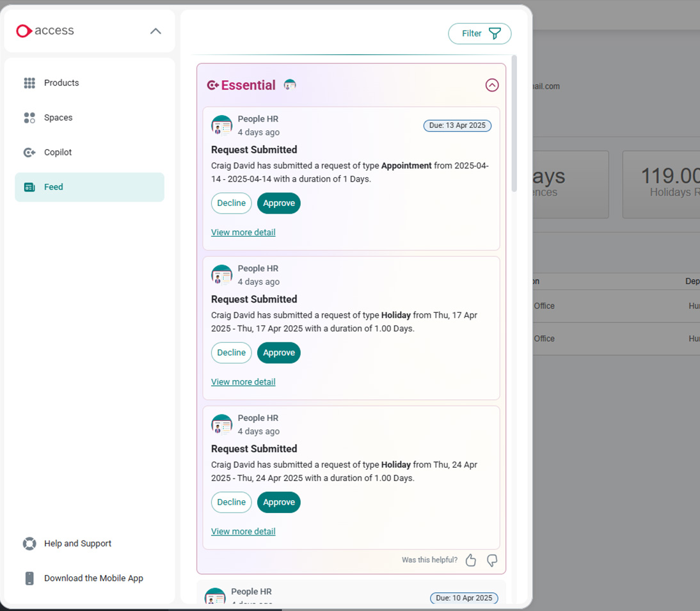The height and width of the screenshot is (611, 700).
Task: Decline the 17 Apr Holiday request
Action: pos(231,353)
